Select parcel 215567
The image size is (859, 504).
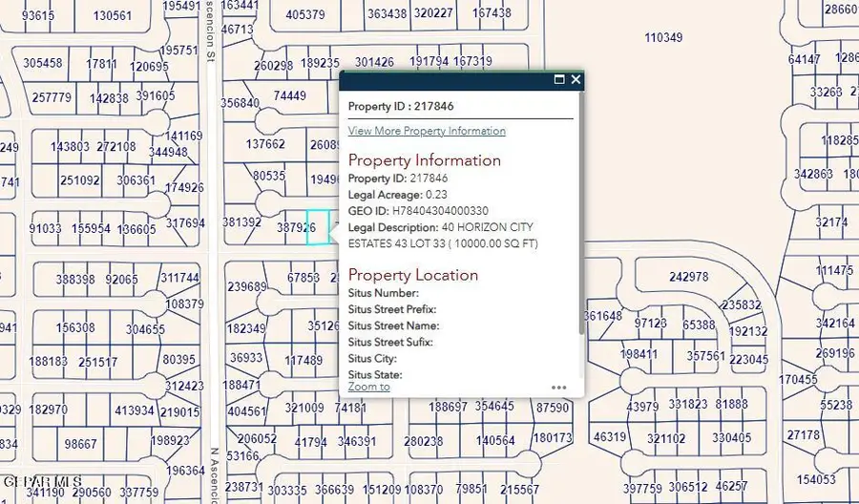click(520, 490)
